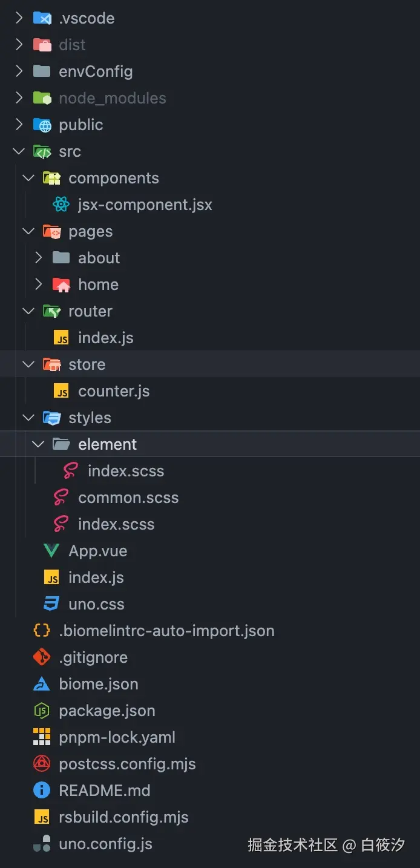Open rsbuild.config.mjs file
The width and height of the screenshot is (420, 868).
pyautogui.click(x=123, y=817)
